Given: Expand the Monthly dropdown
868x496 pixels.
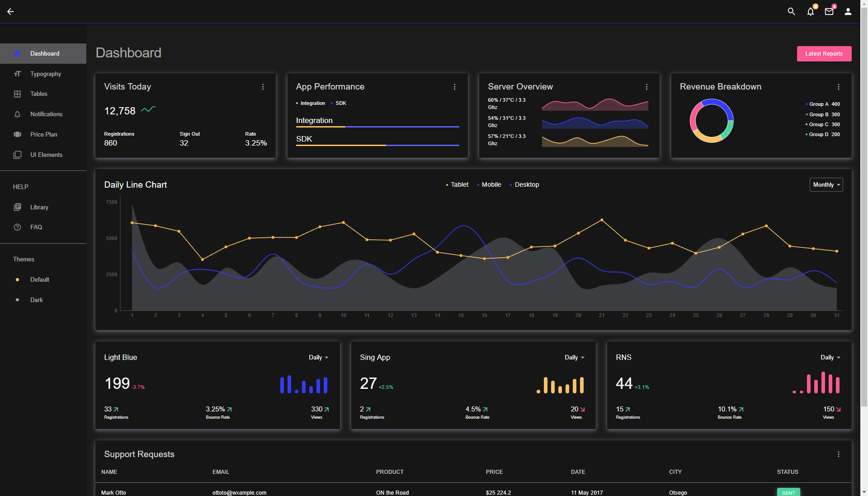Looking at the screenshot, I should (826, 184).
